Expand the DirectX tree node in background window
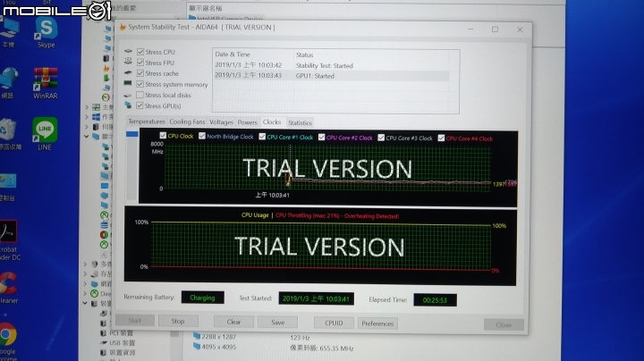This screenshot has width=644, height=361. coord(86,293)
